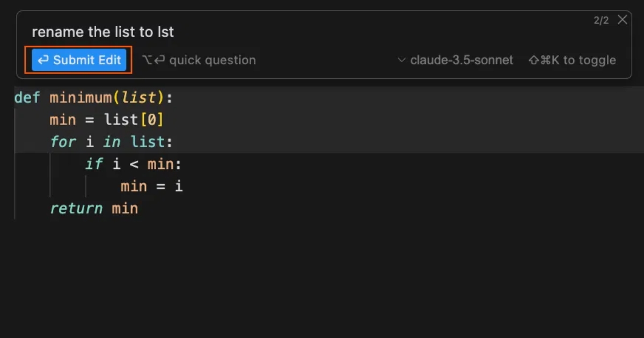Toggle the prompt bar via ⇧⌘K to toggle
Viewport: 644px width, 338px height.
pos(572,60)
